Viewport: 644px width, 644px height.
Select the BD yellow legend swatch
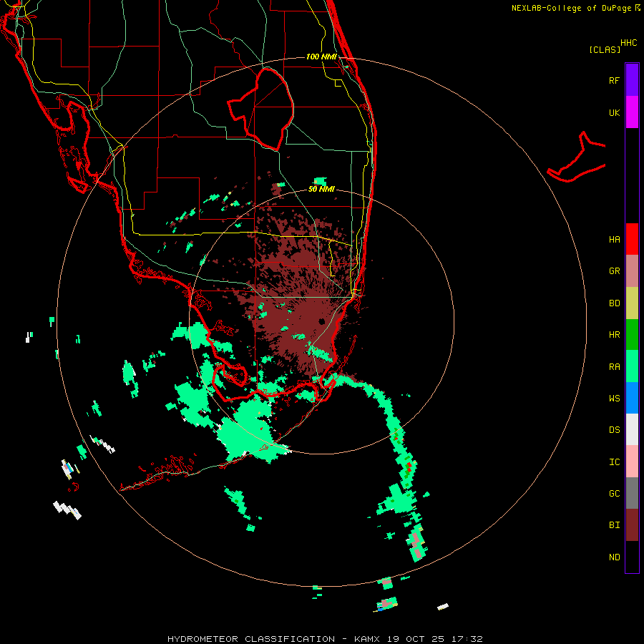point(632,303)
